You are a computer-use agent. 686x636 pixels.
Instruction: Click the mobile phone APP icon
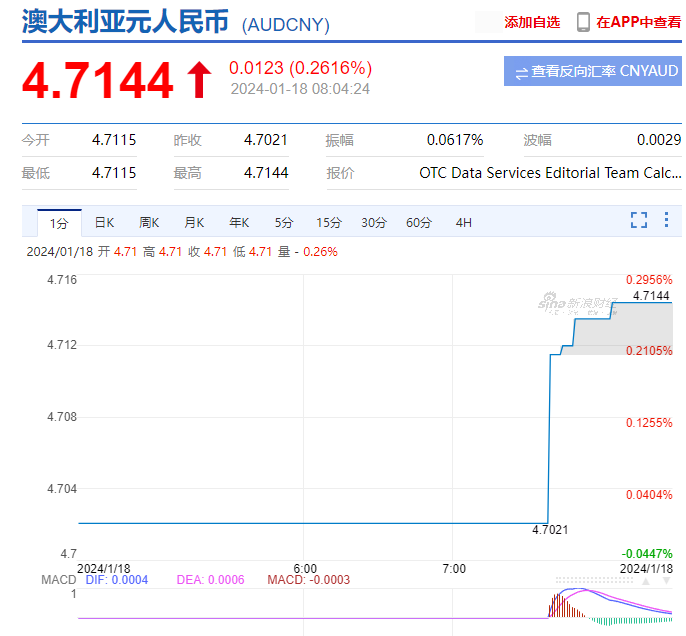coord(583,21)
